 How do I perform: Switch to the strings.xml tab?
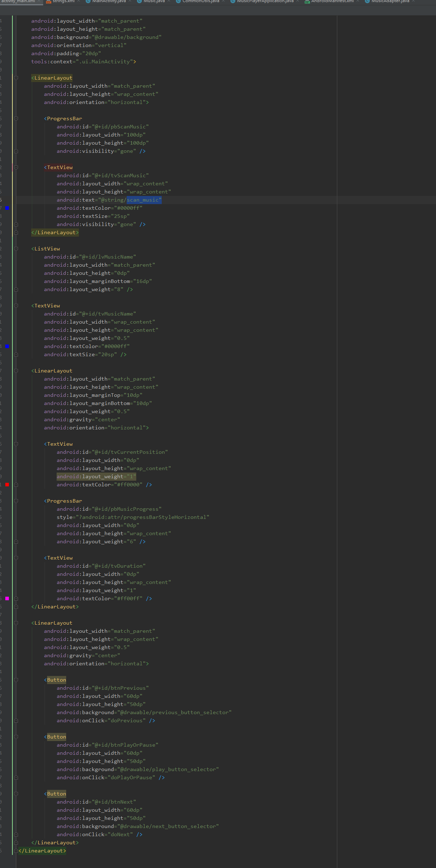point(63,1)
